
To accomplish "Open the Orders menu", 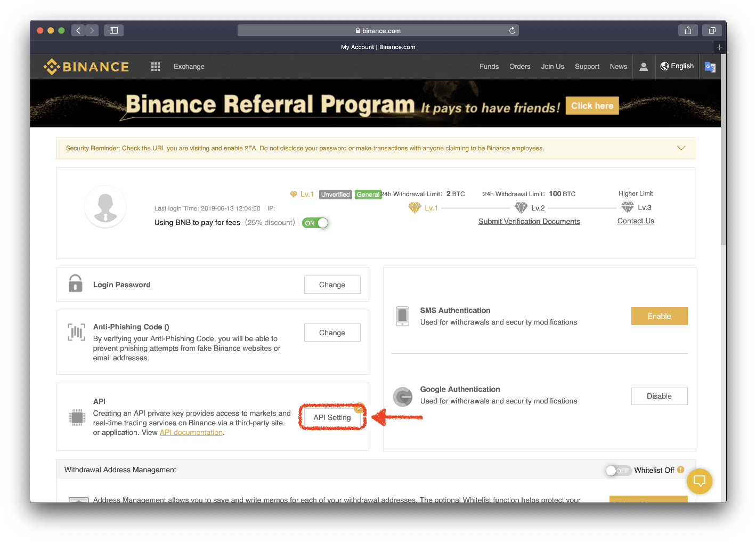I will pos(520,67).
